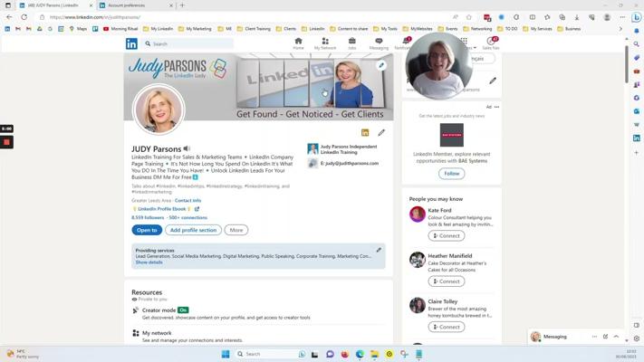Image resolution: width=644 pixels, height=362 pixels.
Task: Open My Services bookmark folder
Action: point(538,29)
